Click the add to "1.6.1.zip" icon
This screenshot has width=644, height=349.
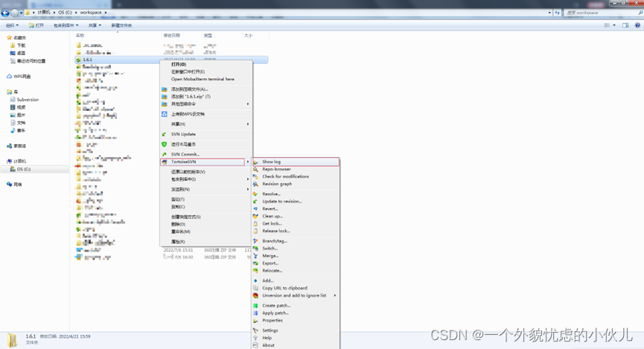click(x=165, y=97)
